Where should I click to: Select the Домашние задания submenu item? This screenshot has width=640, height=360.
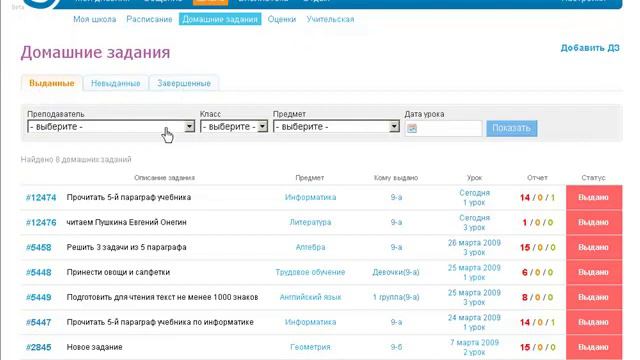tap(220, 19)
